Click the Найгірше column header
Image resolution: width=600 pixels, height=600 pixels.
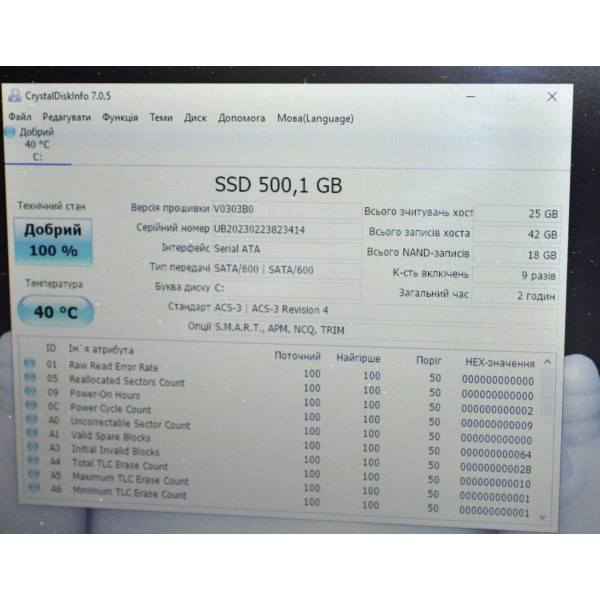(x=358, y=359)
